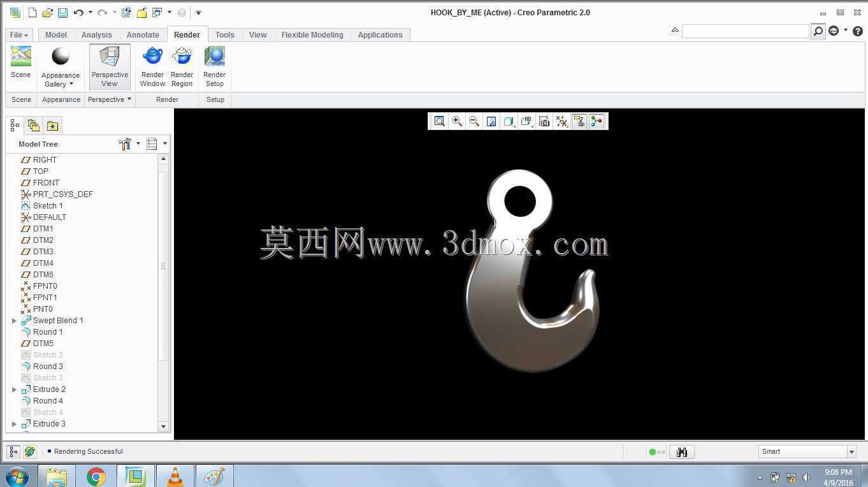The height and width of the screenshot is (487, 868).
Task: Open Model Tree show options dropdown
Action: pyautogui.click(x=156, y=144)
